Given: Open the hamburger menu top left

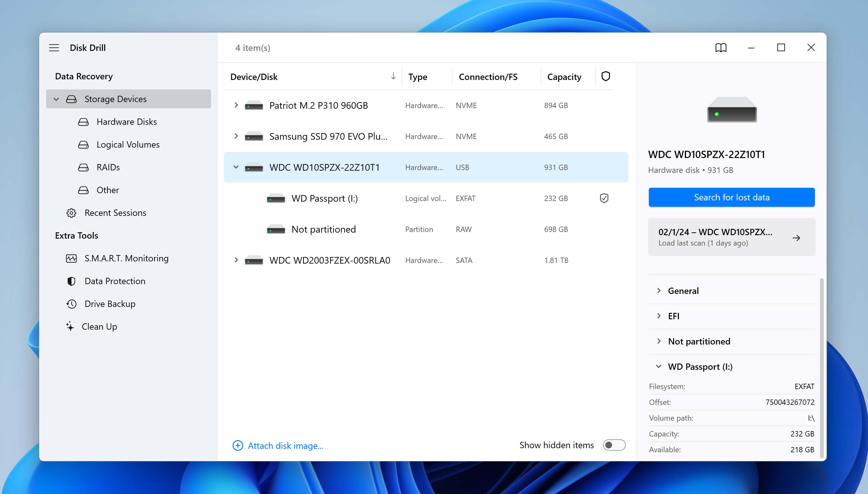Looking at the screenshot, I should point(54,47).
